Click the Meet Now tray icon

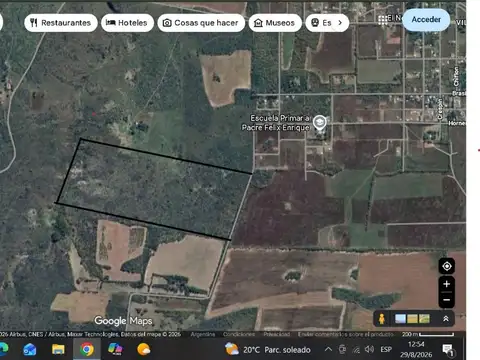pyautogui.click(x=342, y=349)
